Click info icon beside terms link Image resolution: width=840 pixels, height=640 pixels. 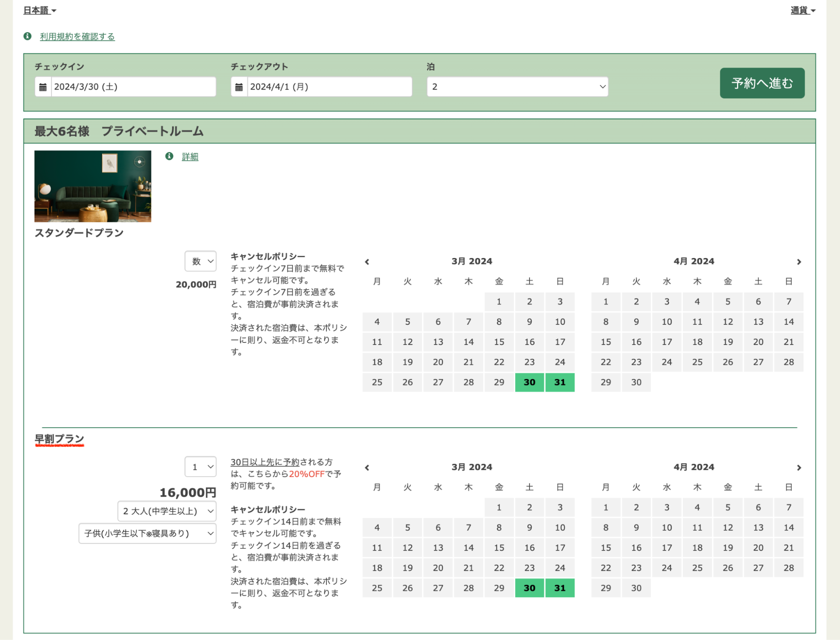click(28, 36)
